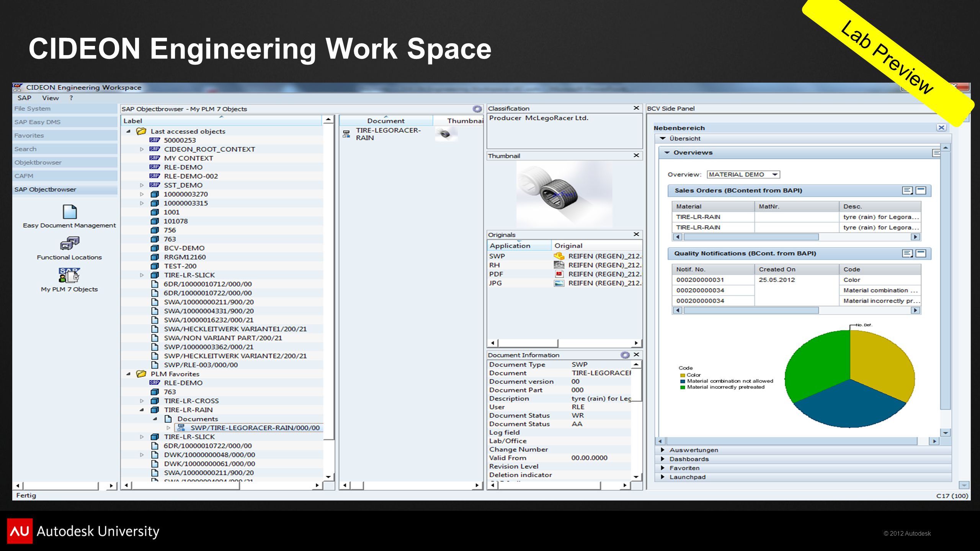The image size is (980, 551).
Task: Click the object tree scroll down arrow
Action: 328,477
